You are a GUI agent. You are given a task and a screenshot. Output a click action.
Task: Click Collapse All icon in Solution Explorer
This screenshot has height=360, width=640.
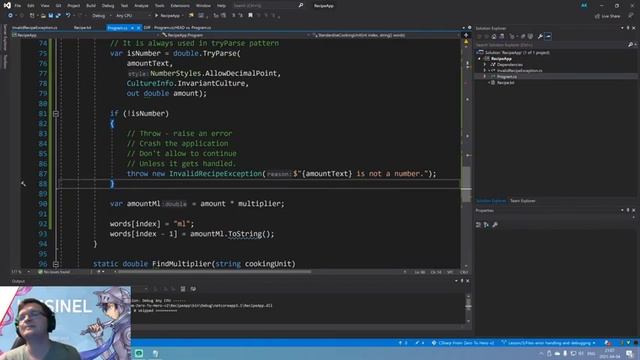[523, 36]
